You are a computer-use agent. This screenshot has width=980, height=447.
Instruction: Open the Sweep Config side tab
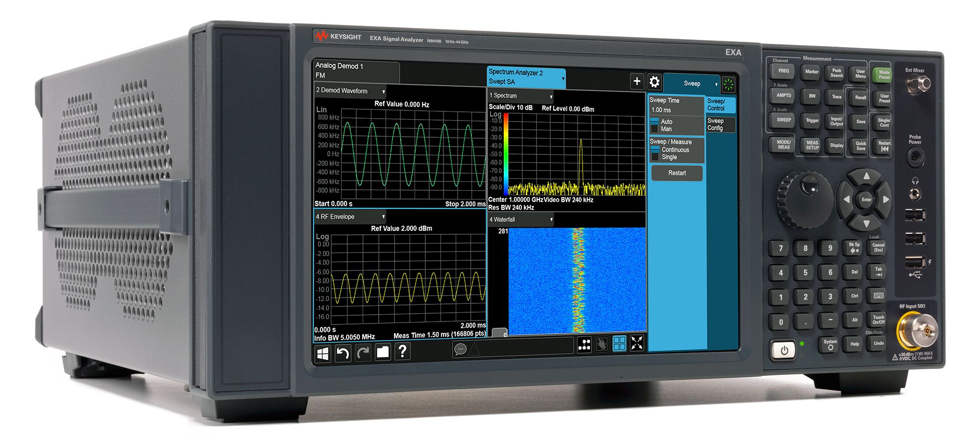pos(720,124)
